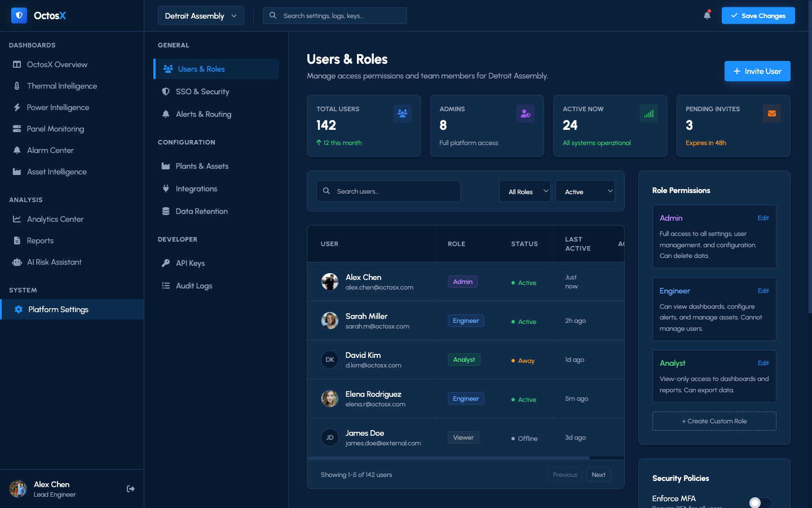Click the Engineer badge in Elena Rodriguez's row
The height and width of the screenshot is (508, 812).
click(x=466, y=398)
